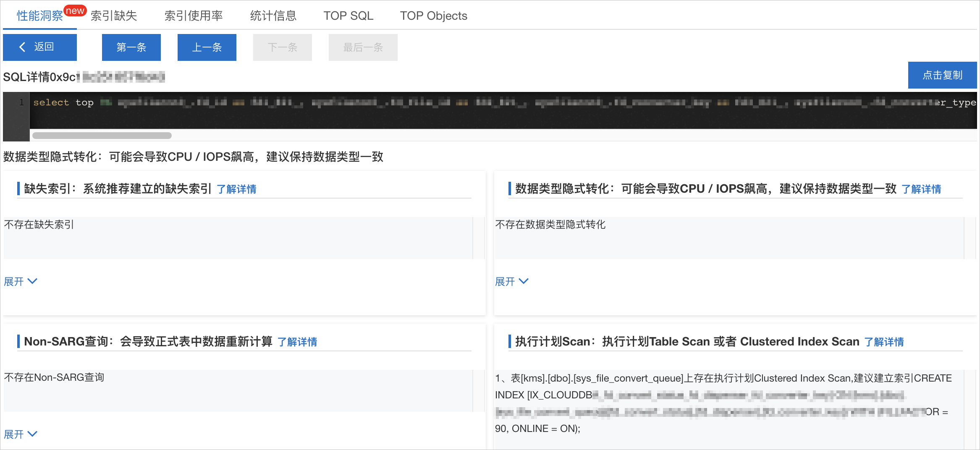Screen dimensions: 980x450
Task: Open 了解详情 link for 执行计划Scan
Action: coord(884,342)
